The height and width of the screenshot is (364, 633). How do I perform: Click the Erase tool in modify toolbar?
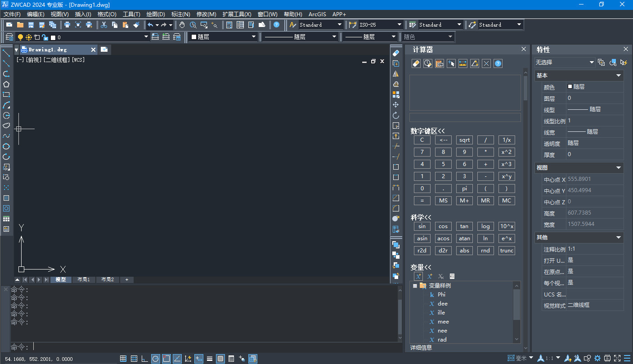click(396, 53)
